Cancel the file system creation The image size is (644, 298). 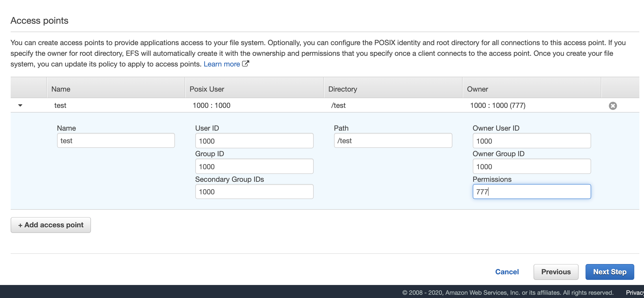(x=507, y=272)
